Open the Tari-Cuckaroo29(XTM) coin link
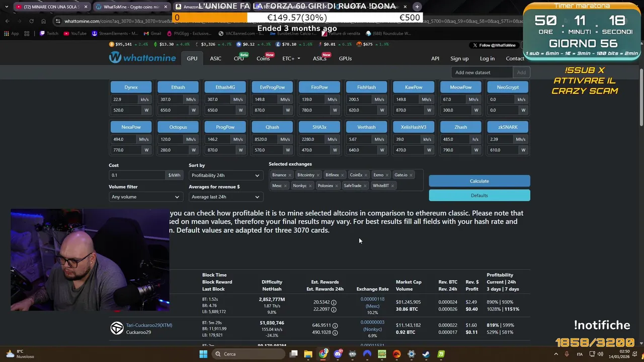 tap(149, 325)
